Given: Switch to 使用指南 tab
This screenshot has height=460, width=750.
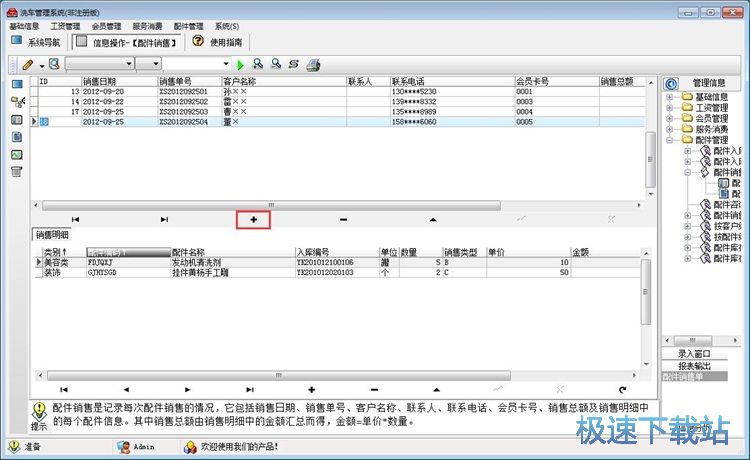Looking at the screenshot, I should [218, 42].
